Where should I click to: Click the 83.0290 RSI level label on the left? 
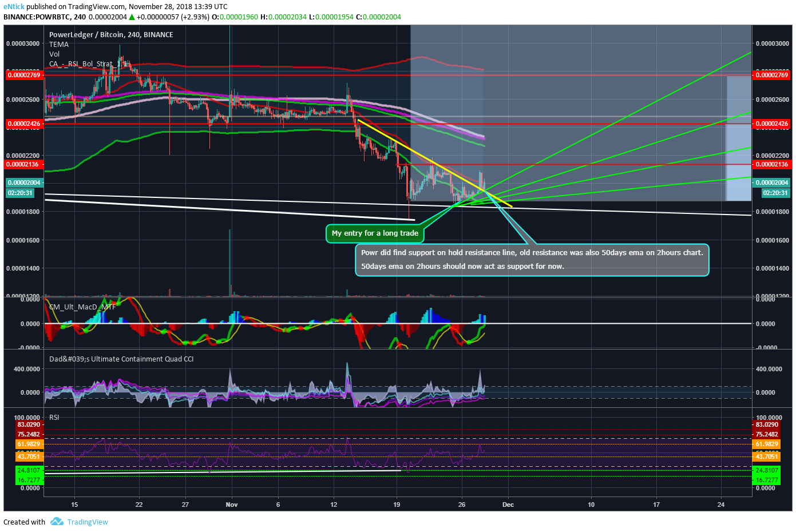coord(29,425)
